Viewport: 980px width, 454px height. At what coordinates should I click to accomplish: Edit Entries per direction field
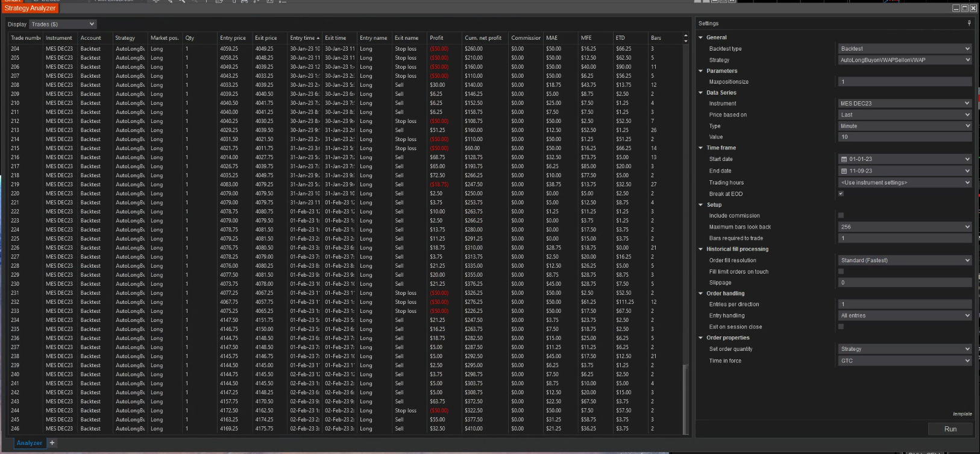(x=905, y=304)
